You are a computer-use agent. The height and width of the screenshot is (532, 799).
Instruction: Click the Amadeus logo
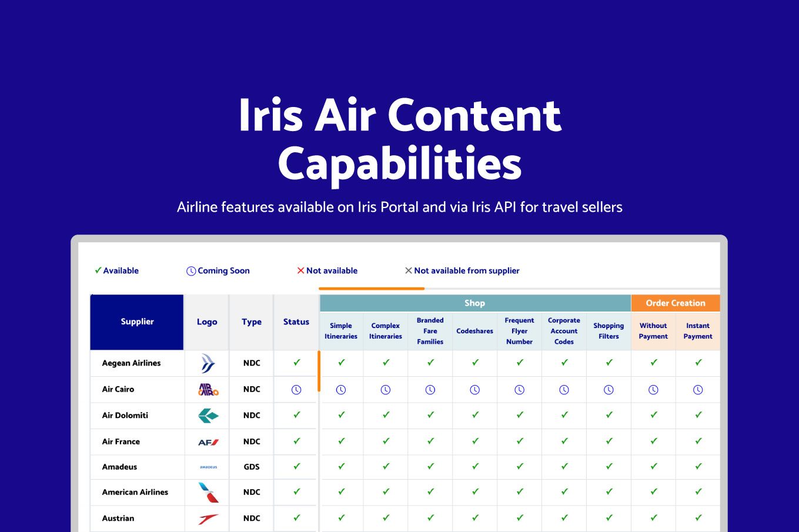tap(208, 467)
